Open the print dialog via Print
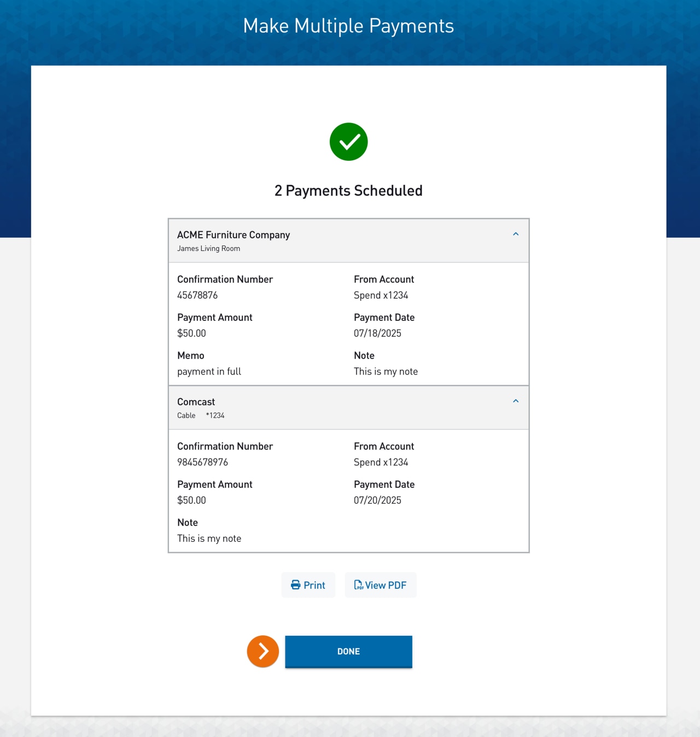 (x=308, y=584)
